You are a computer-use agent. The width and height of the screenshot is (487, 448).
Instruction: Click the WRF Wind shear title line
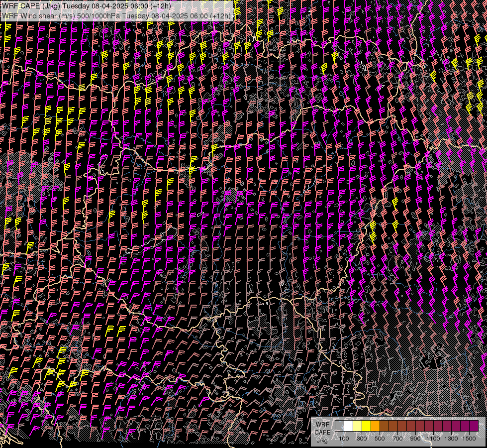pyautogui.click(x=116, y=16)
